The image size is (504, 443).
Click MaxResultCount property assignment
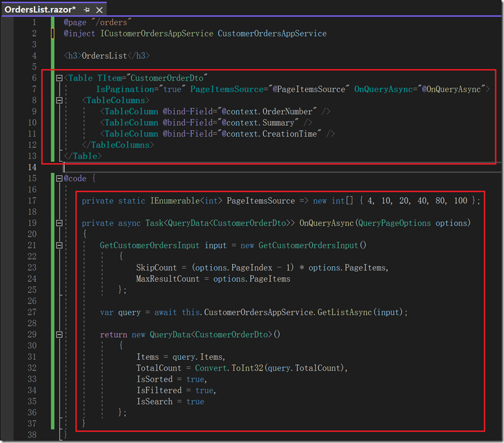pos(213,278)
